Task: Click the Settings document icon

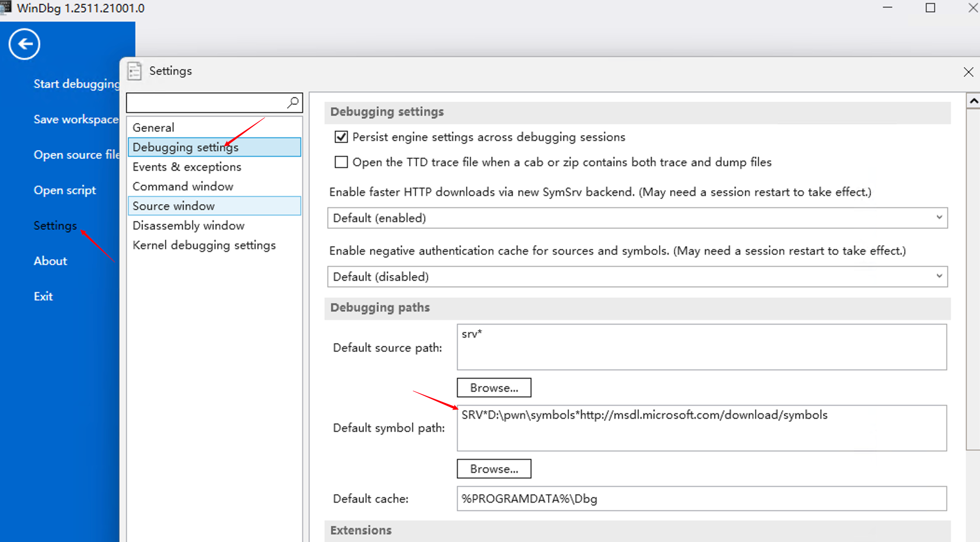Action: tap(134, 71)
